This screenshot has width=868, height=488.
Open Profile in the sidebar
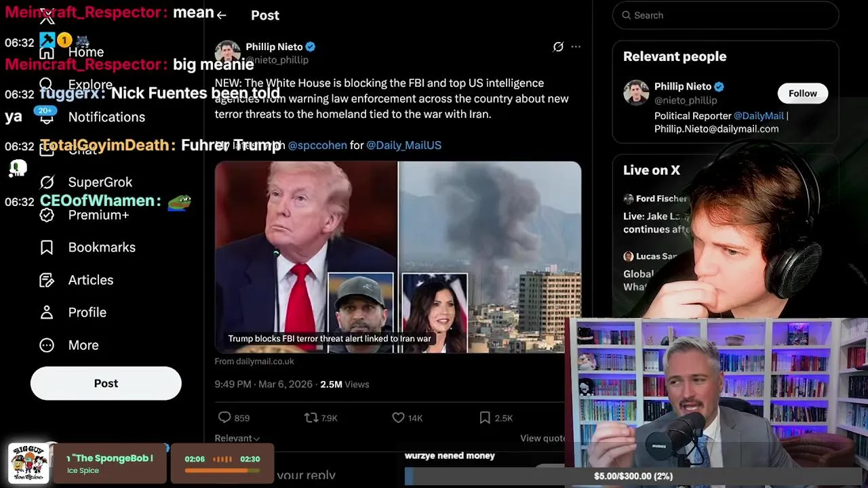[87, 312]
